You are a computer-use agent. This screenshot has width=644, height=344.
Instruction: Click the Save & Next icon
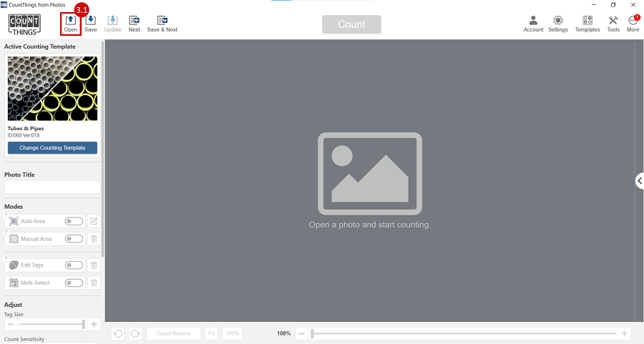click(x=162, y=21)
